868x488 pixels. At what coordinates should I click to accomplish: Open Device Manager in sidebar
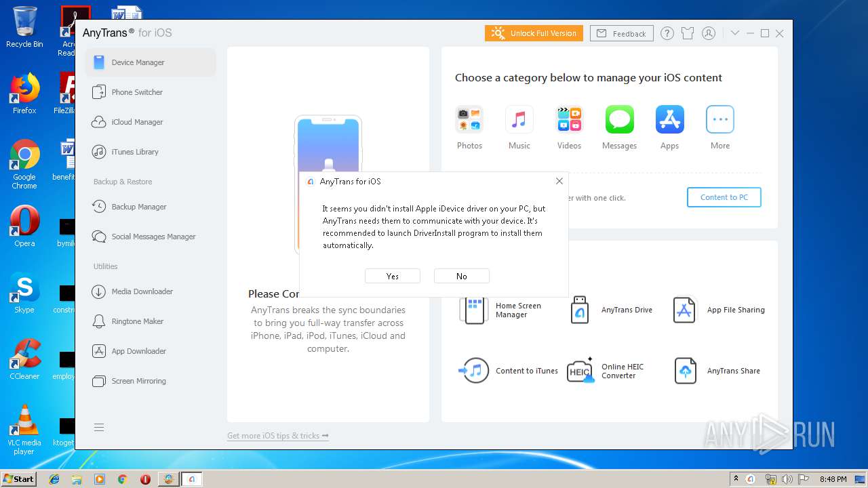150,62
